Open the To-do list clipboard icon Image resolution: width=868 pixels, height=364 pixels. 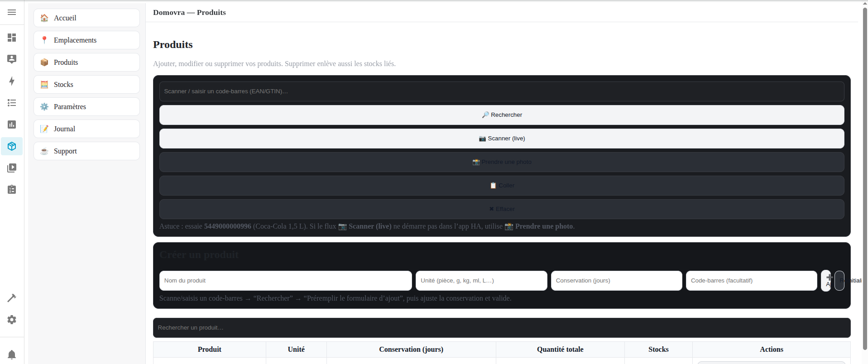coord(12,190)
